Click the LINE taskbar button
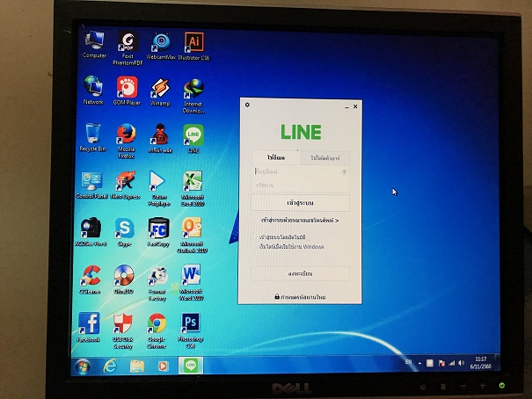This screenshot has width=532, height=399. [191, 365]
